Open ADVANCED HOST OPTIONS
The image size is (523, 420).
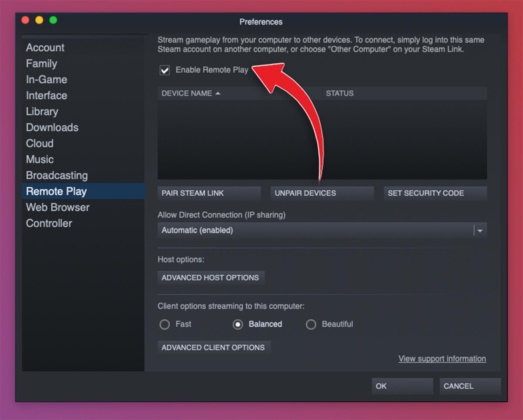pos(211,278)
